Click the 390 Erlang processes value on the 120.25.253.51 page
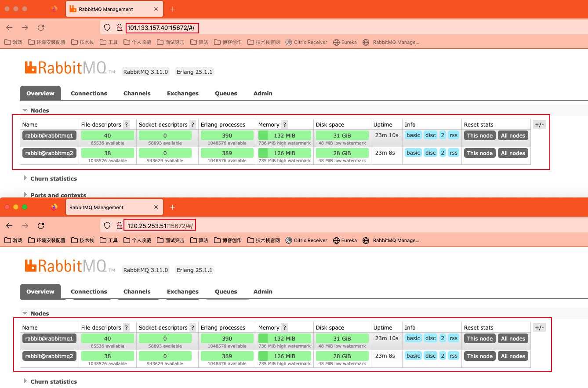588x388 pixels. coord(227,338)
